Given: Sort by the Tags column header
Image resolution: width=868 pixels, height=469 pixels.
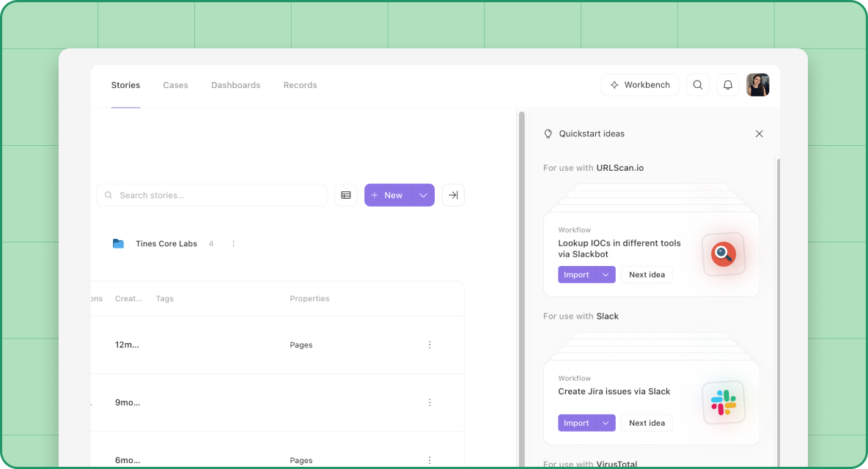Looking at the screenshot, I should (x=165, y=299).
